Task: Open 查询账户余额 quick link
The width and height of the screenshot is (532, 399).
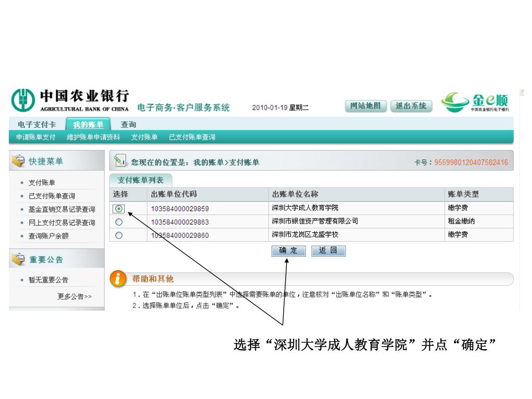Action: [48, 236]
